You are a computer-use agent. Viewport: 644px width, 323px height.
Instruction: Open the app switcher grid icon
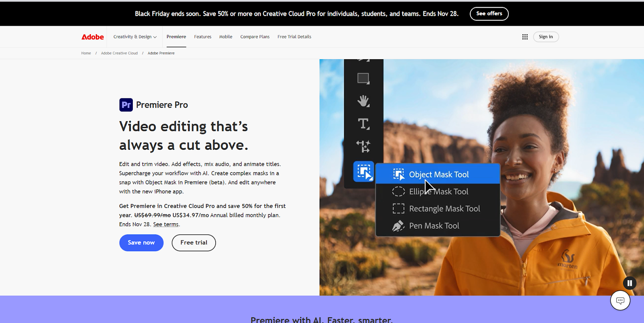pos(525,37)
